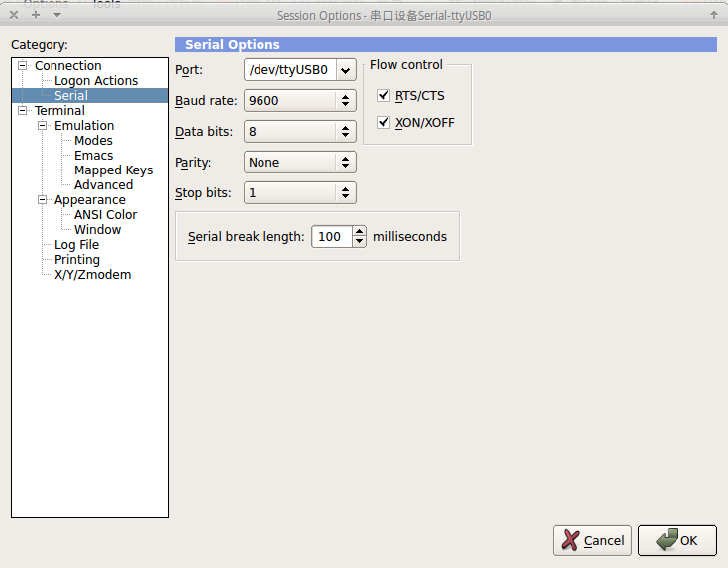This screenshot has width=728, height=568.
Task: Open the Log File settings page
Action: pyautogui.click(x=76, y=245)
